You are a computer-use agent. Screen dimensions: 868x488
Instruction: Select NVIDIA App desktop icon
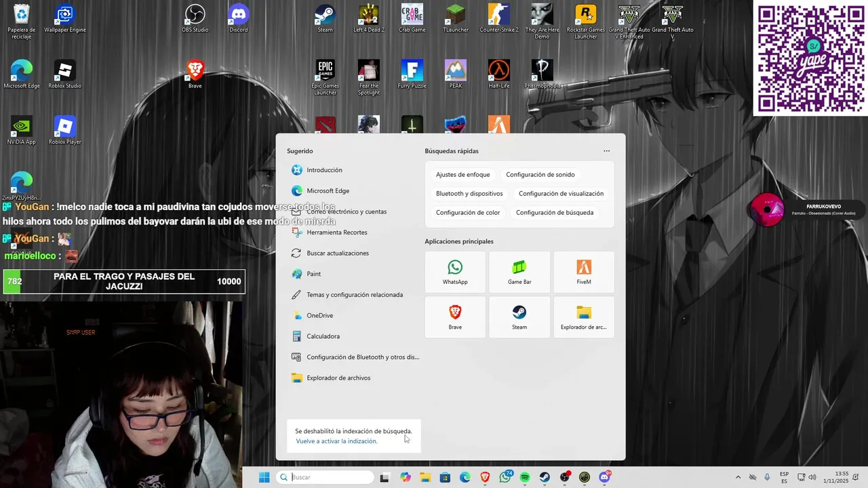click(x=22, y=131)
